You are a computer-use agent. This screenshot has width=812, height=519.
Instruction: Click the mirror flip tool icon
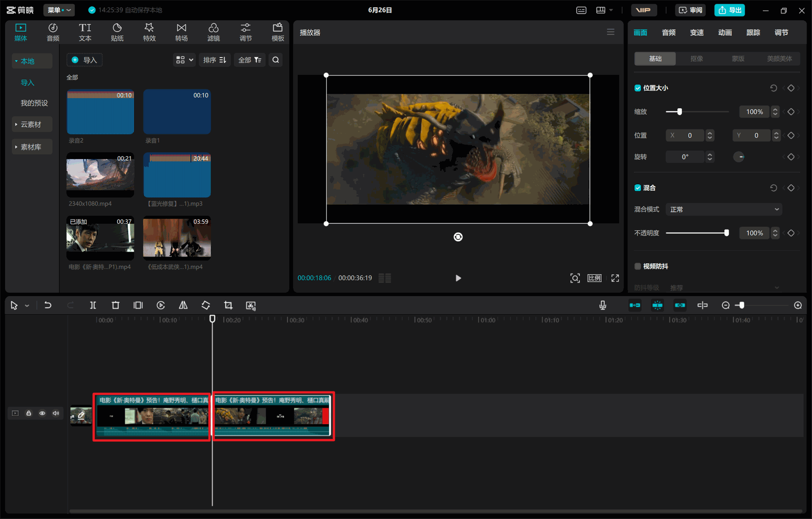183,305
